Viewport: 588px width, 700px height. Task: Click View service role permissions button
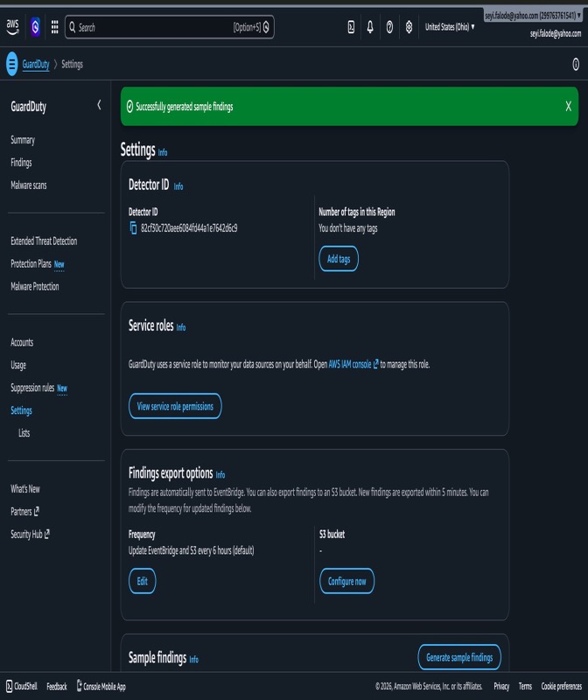[175, 406]
